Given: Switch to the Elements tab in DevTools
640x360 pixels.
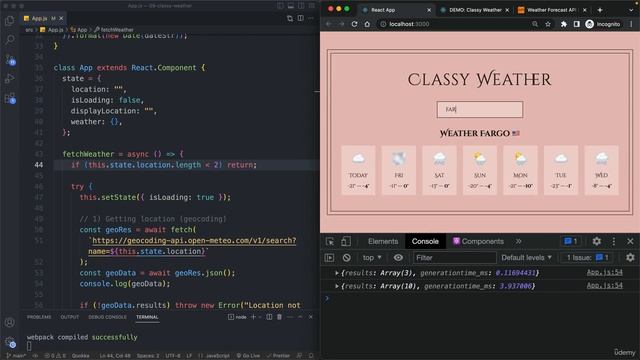Looking at the screenshot, I should pos(382,241).
